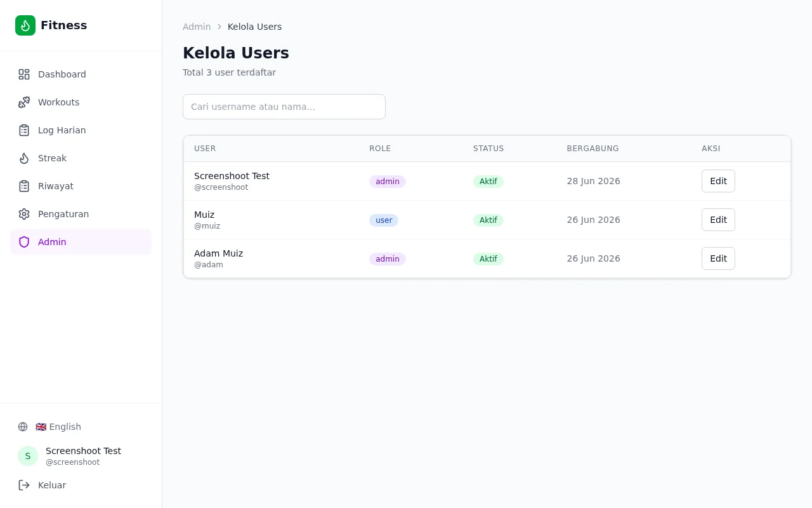The image size is (812, 508).
Task: Click Screenshoot Test's admin role badge
Action: 388,182
